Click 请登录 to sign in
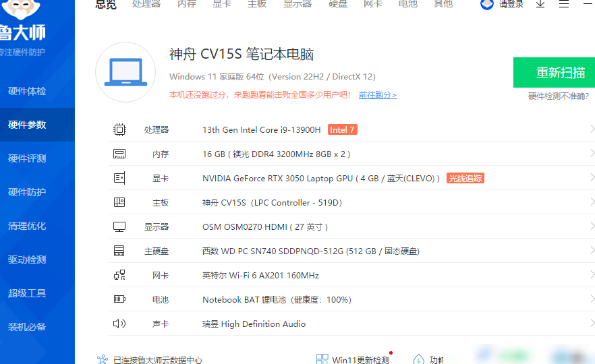Image resolution: width=595 pixels, height=364 pixels. (x=511, y=4)
